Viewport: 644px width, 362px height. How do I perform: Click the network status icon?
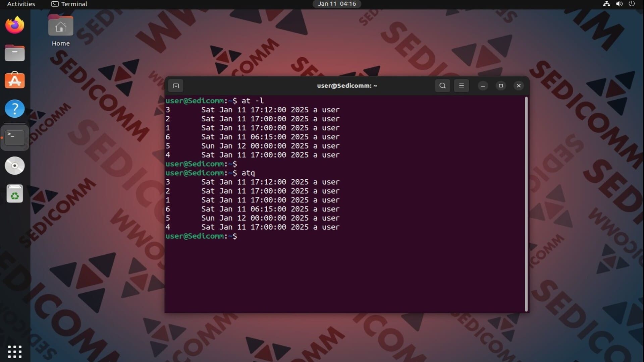(x=606, y=4)
